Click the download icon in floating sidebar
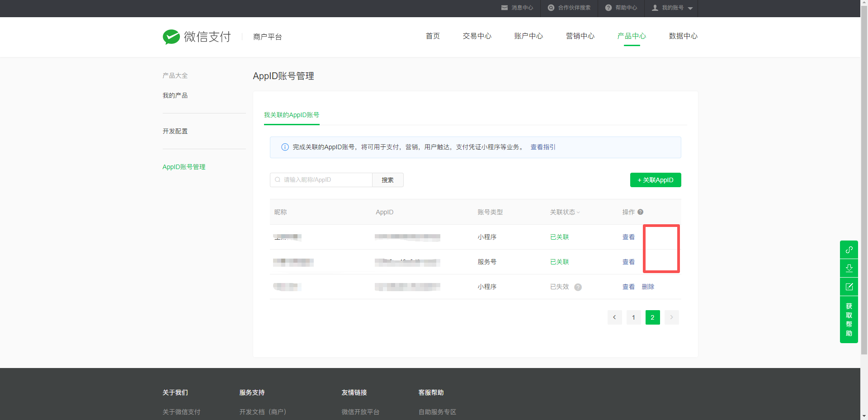868x420 pixels. [849, 268]
